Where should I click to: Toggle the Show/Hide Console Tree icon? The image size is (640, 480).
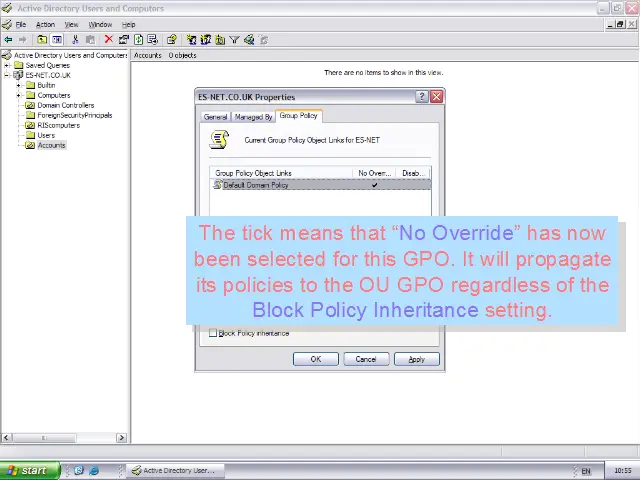(x=57, y=40)
